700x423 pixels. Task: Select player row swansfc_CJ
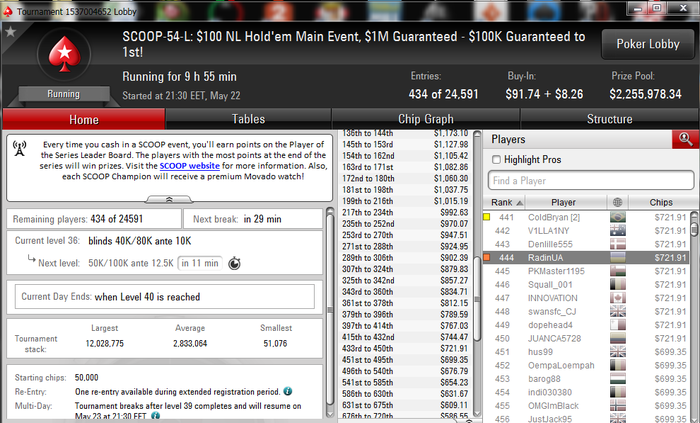point(586,311)
